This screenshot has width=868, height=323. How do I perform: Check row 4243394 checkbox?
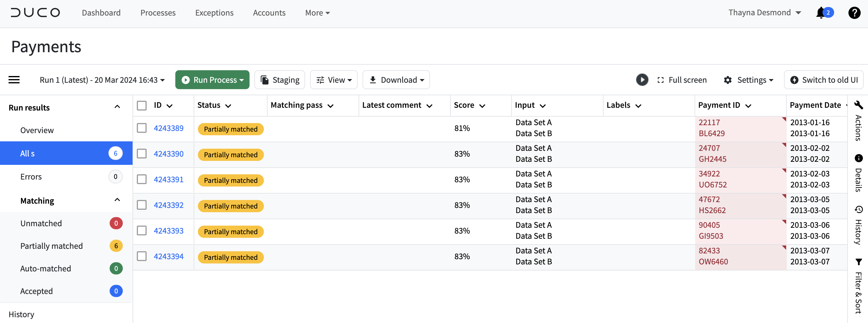141,256
